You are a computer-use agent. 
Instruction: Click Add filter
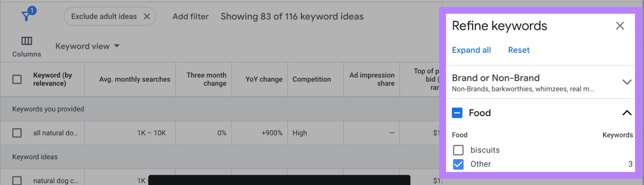(x=190, y=16)
